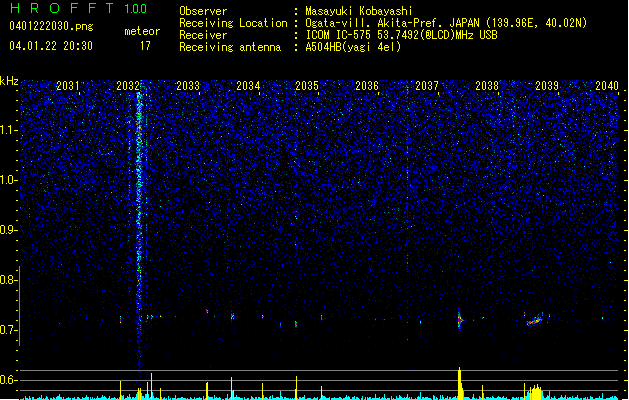Click the 'Receiver' field label
The width and height of the screenshot is (629, 400).
pos(203,35)
